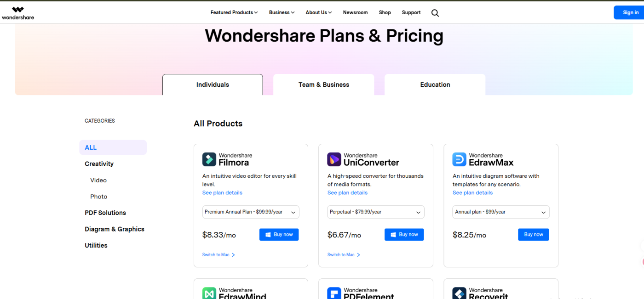
Task: Open Filmora Premium Annual Plan dropdown
Action: click(x=251, y=212)
